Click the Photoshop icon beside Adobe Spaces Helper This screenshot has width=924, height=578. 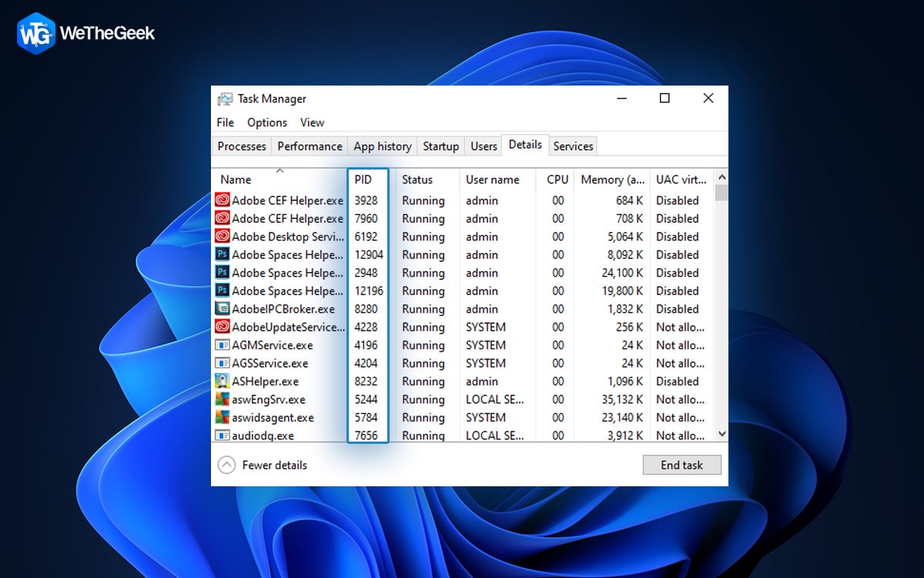pos(222,254)
